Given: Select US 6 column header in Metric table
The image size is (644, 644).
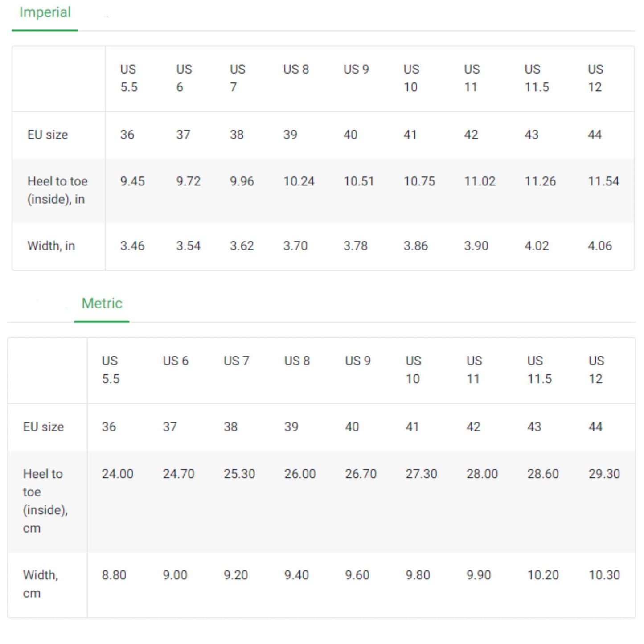Looking at the screenshot, I should [175, 361].
